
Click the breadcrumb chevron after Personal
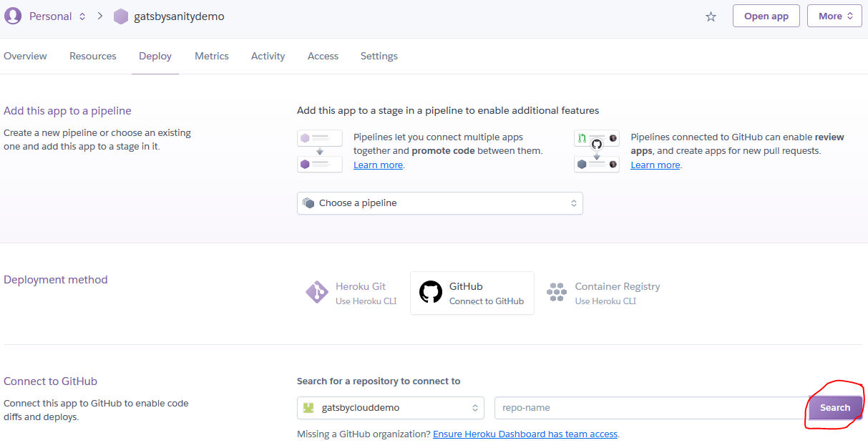point(100,16)
